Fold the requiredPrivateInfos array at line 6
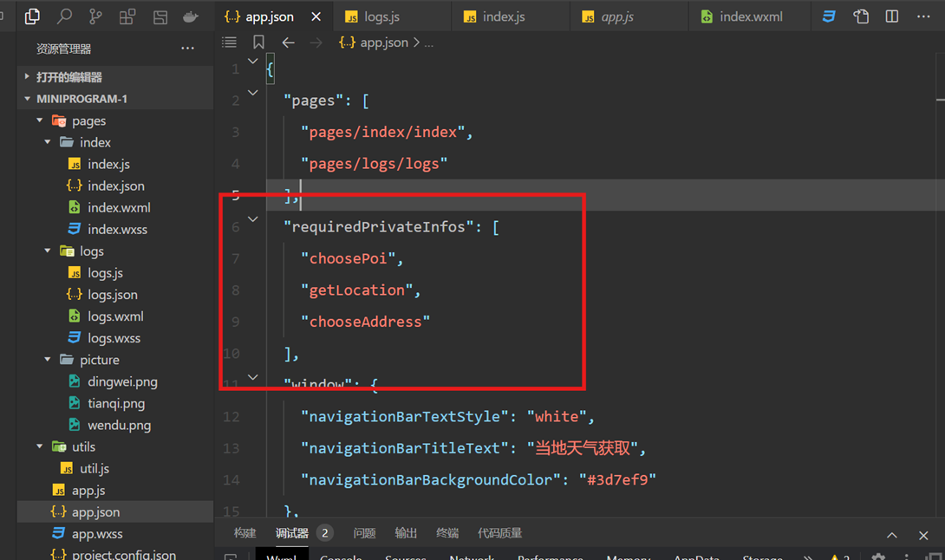945x560 pixels. [253, 219]
